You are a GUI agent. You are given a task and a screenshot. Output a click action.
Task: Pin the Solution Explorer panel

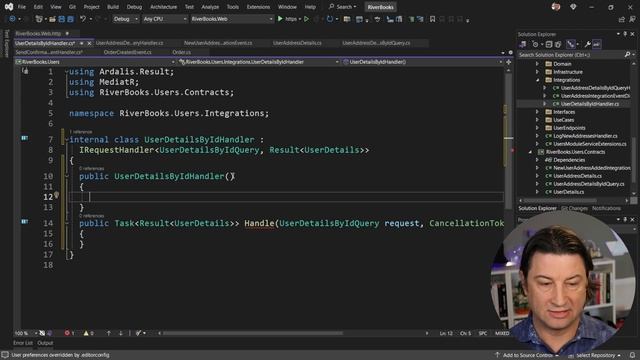pyautogui.click(x=625, y=34)
